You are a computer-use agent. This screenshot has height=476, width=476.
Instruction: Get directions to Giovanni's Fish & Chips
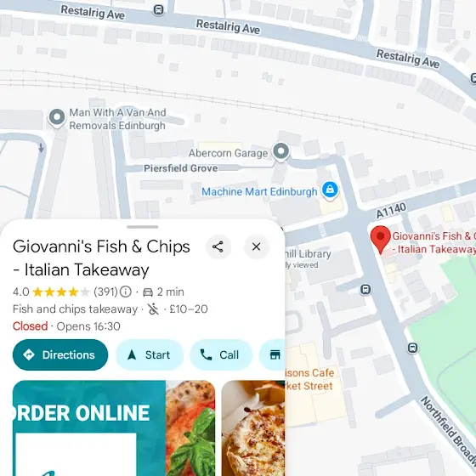[60, 354]
